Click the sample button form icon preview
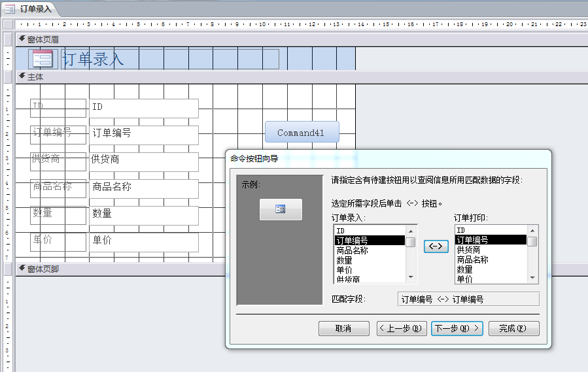This screenshot has height=372, width=588. 281,209
